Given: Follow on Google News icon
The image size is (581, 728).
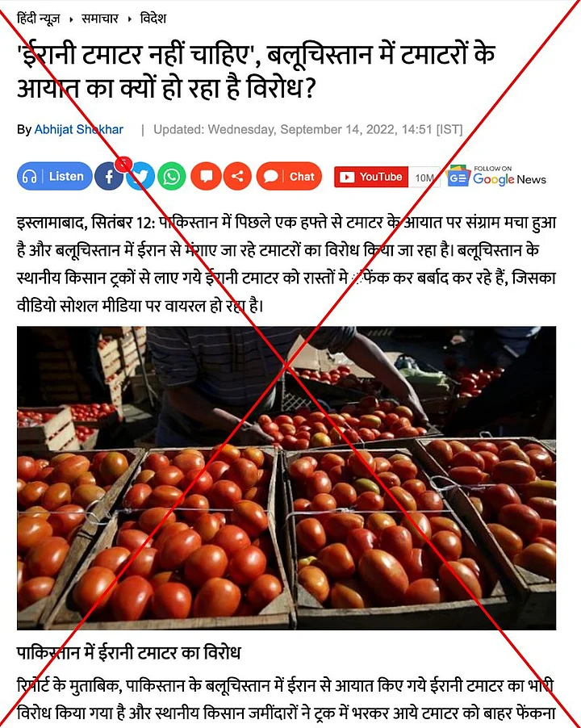Looking at the screenshot, I should coord(497,176).
